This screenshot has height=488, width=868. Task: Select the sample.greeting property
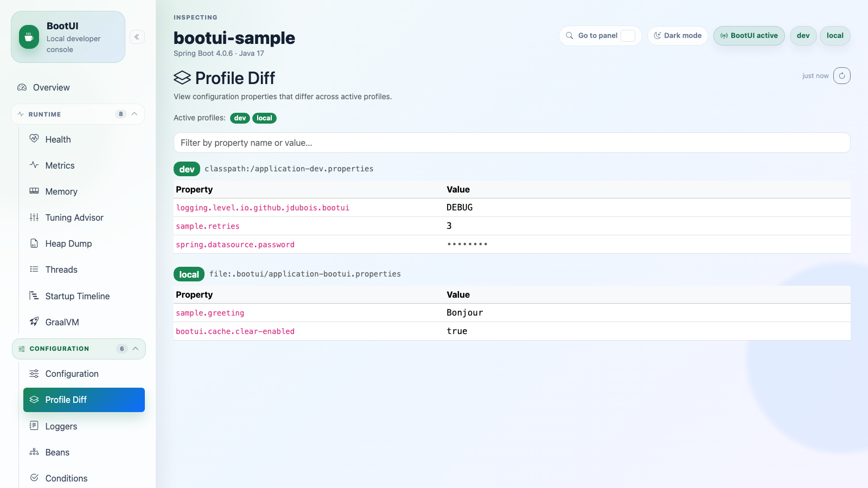pos(210,313)
